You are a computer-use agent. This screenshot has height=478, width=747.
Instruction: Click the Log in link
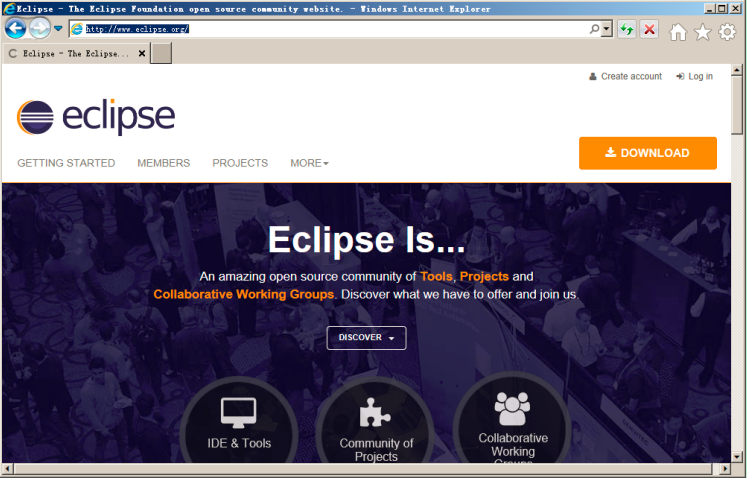pos(694,76)
